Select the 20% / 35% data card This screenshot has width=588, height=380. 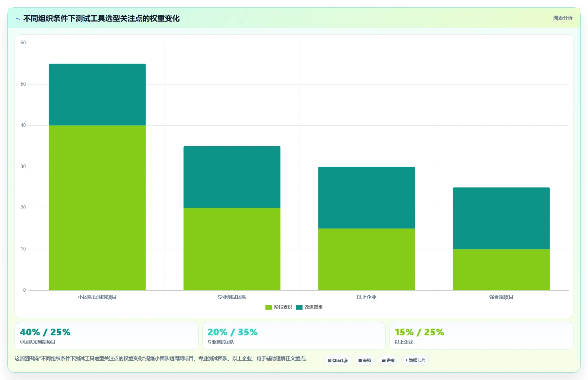tap(294, 336)
